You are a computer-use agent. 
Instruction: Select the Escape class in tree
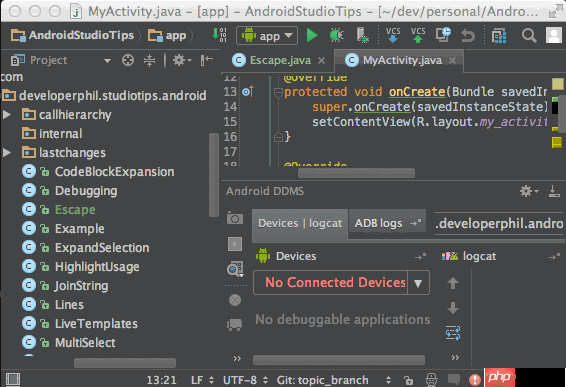[58, 210]
